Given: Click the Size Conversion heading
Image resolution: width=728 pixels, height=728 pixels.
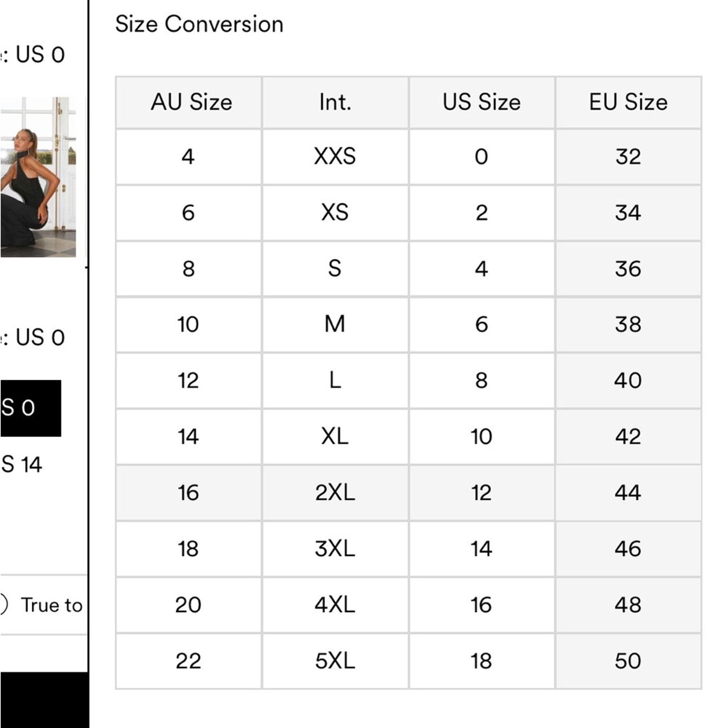Looking at the screenshot, I should (199, 24).
